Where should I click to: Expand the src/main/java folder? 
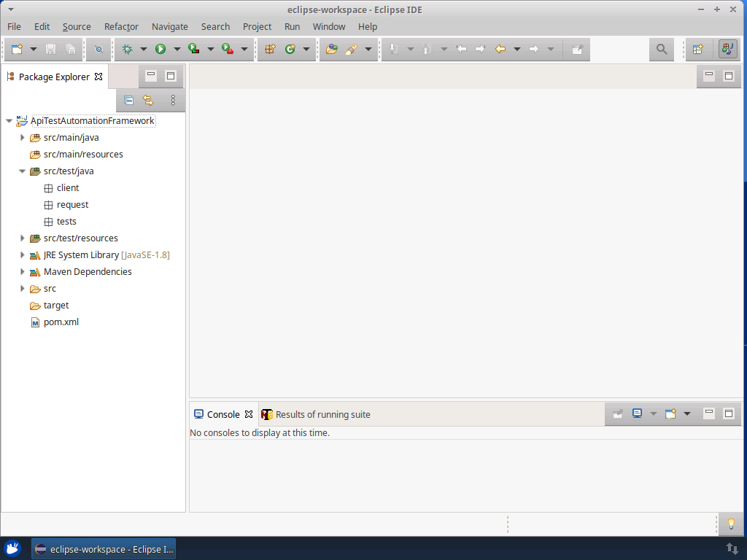[22, 138]
